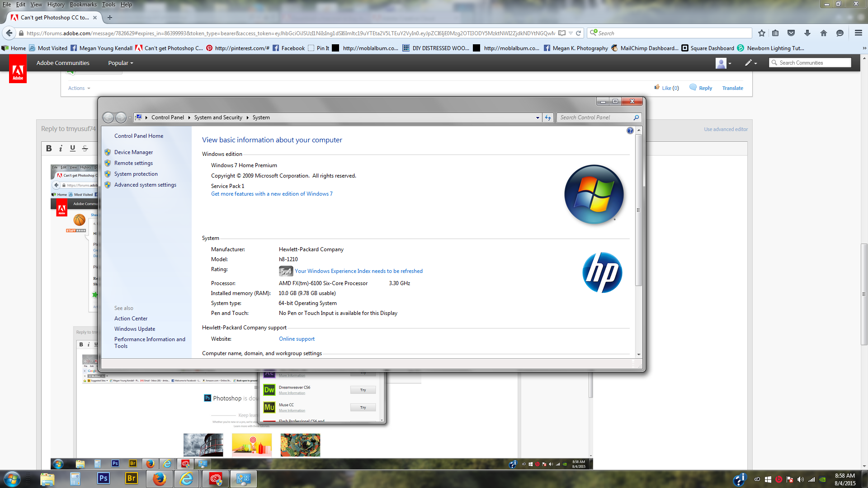
Task: Click Windows Update in See also
Action: [134, 328]
